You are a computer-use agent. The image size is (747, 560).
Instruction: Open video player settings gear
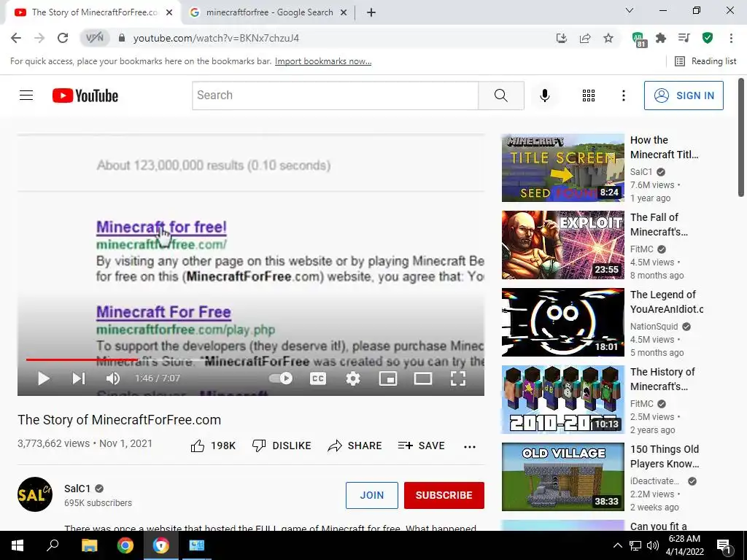pos(352,378)
